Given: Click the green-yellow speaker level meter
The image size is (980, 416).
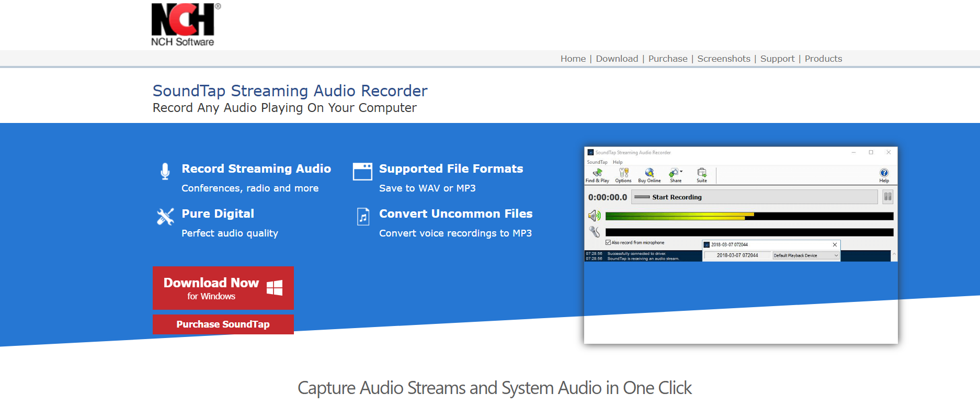Looking at the screenshot, I should click(x=749, y=216).
